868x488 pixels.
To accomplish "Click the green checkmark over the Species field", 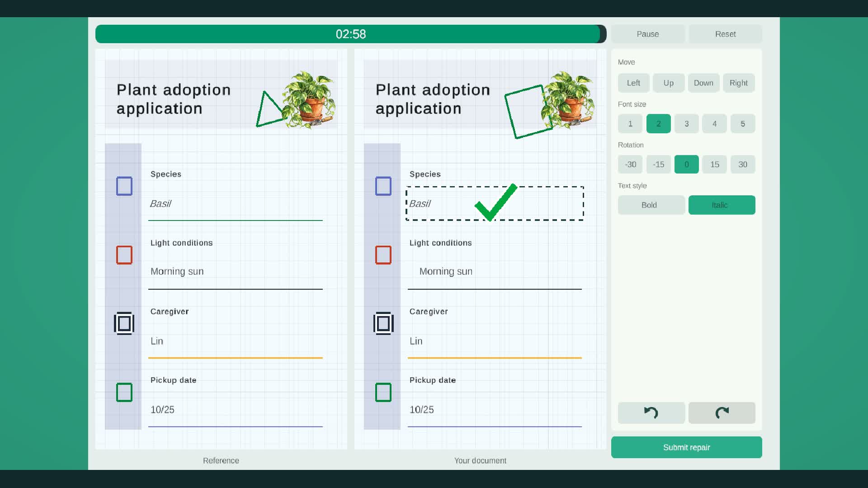I will [x=496, y=202].
